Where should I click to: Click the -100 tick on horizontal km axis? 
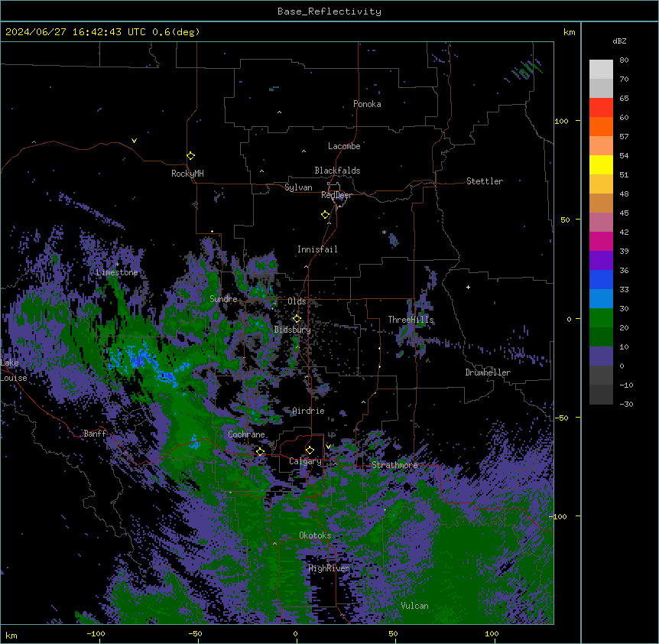point(96,634)
